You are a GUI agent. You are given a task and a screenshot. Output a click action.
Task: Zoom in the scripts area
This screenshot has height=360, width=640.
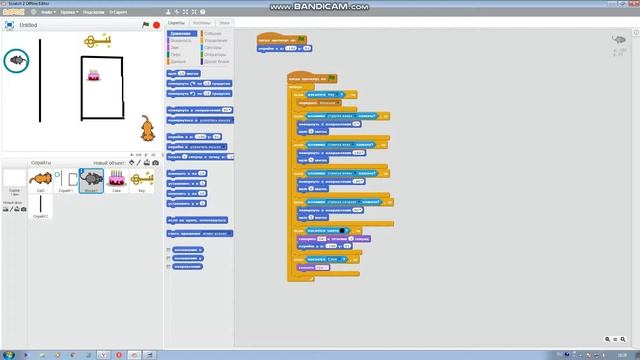623,339
